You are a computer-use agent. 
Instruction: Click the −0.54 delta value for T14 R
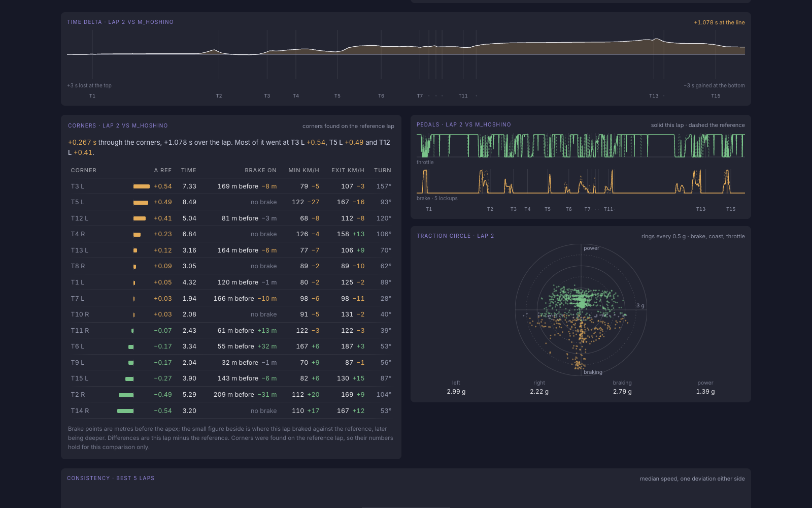click(x=163, y=411)
